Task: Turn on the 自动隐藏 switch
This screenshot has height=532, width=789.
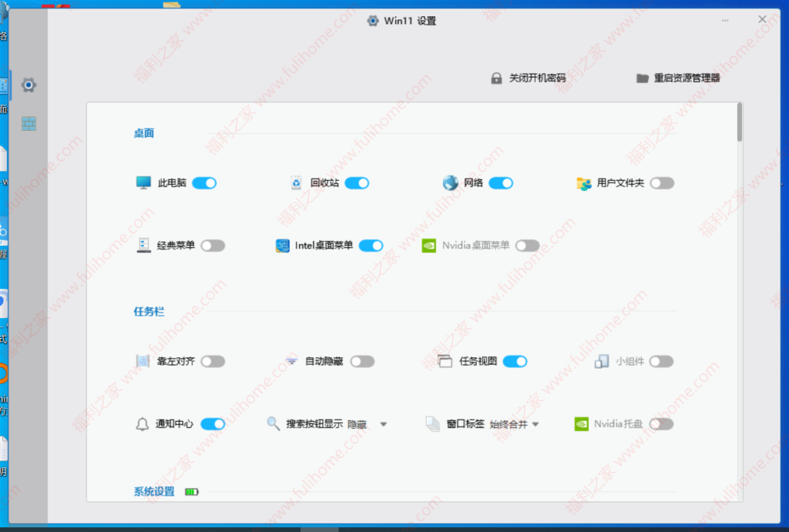Action: (362, 360)
